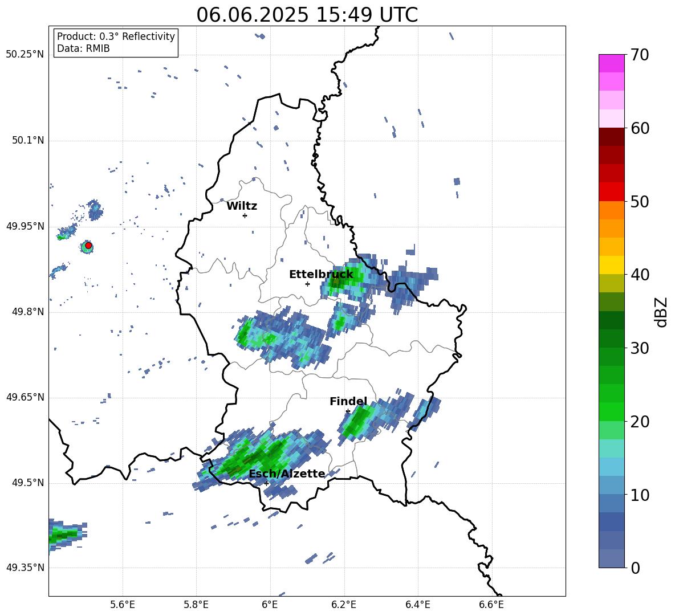Viewport: 675px width, 616px height.
Task: Click the Wiltz city label
Action: pos(242,206)
